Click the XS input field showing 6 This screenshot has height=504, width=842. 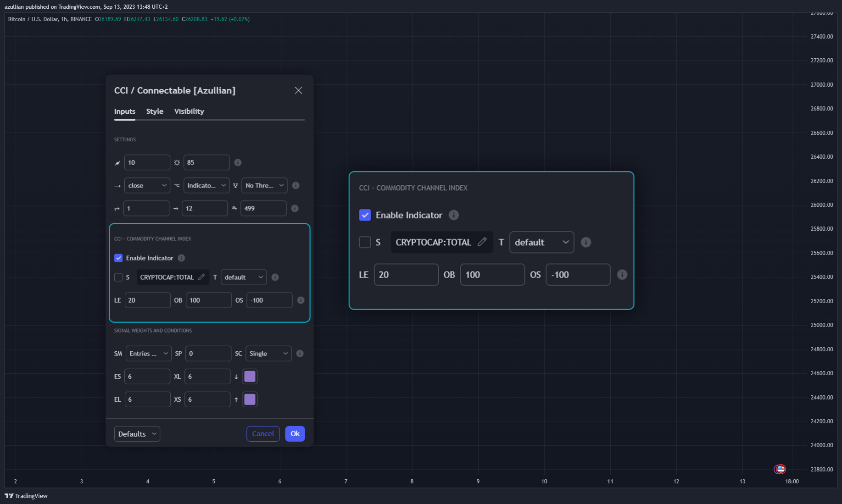click(207, 399)
